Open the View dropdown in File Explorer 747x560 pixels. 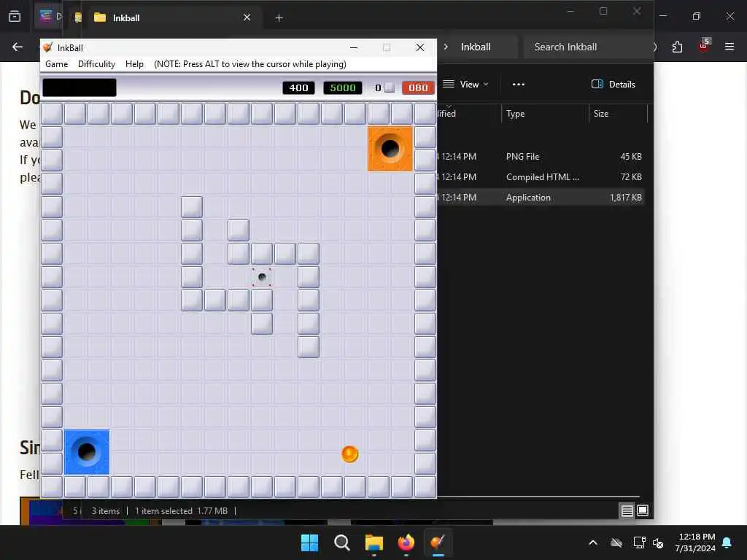click(x=465, y=85)
